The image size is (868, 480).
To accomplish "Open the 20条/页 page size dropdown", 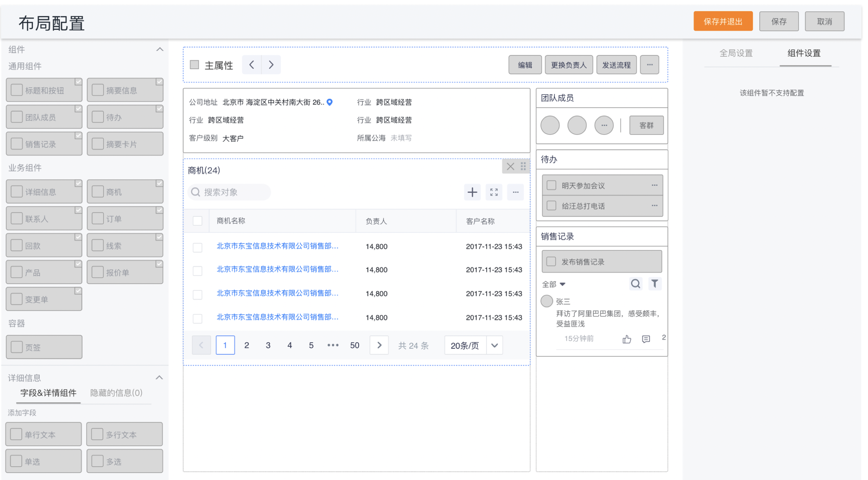I will (474, 346).
